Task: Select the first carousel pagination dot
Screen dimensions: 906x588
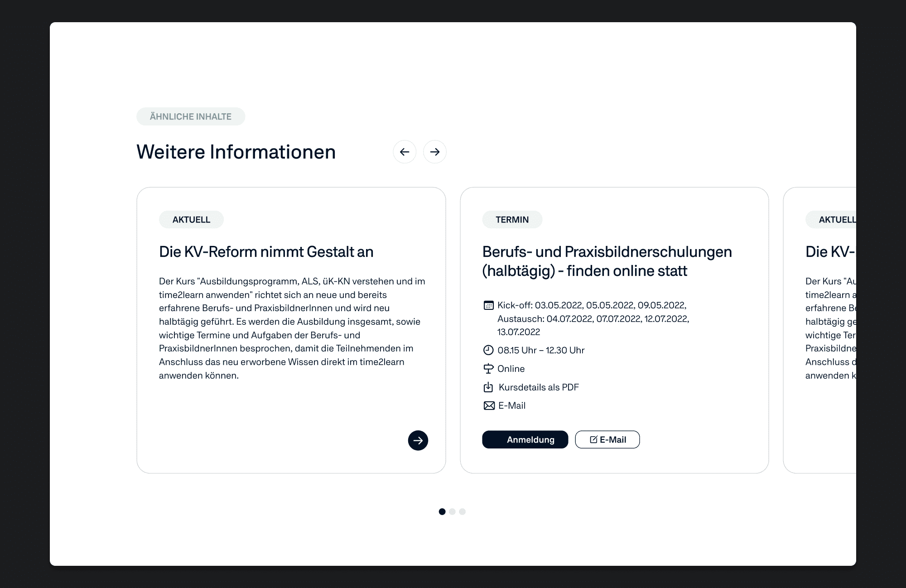Action: tap(442, 511)
